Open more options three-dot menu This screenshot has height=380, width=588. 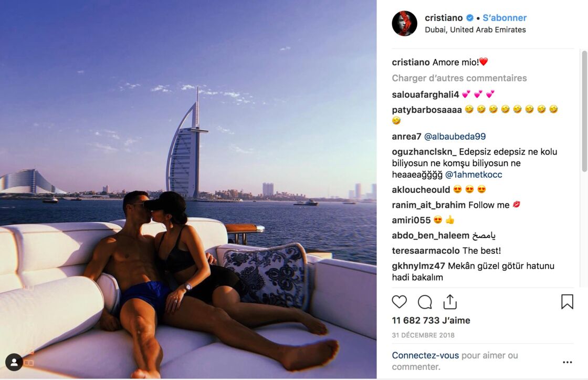(568, 362)
